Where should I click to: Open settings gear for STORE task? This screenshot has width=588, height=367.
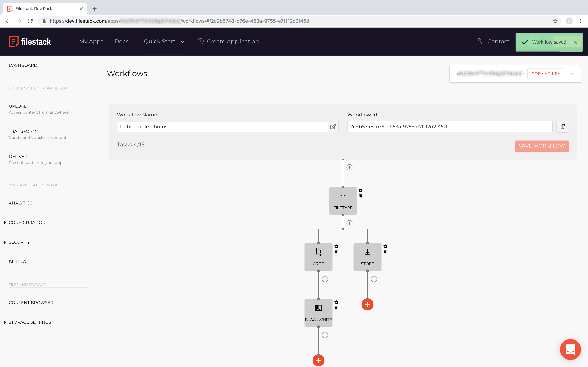385,246
